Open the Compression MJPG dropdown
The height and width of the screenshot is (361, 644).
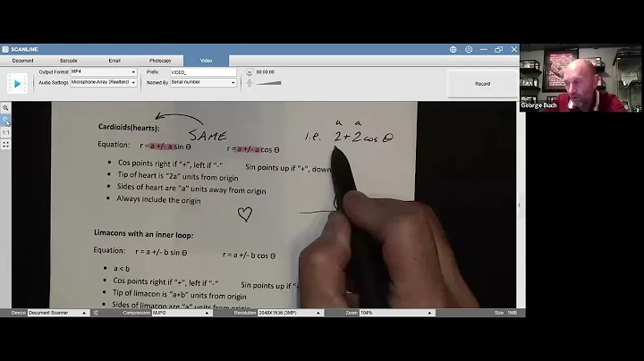(x=181, y=313)
